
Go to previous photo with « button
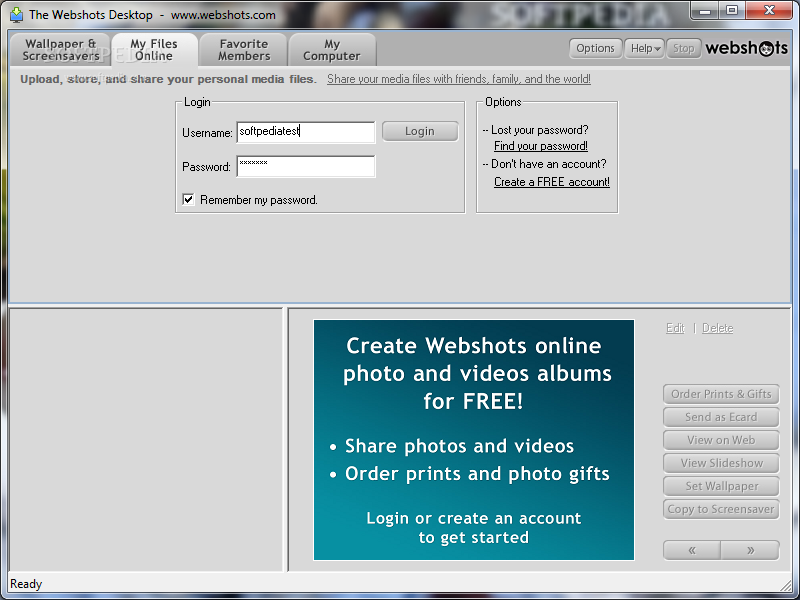tap(692, 550)
